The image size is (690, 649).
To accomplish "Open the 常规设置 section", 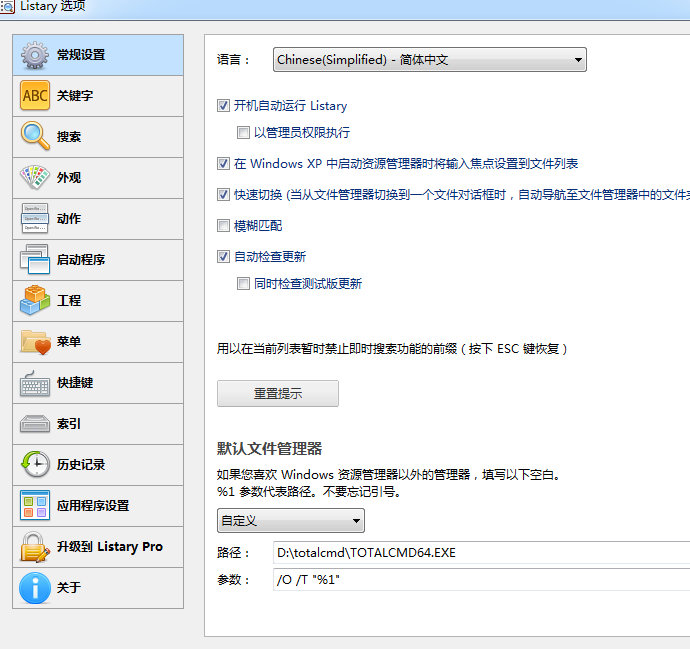I will click(98, 55).
